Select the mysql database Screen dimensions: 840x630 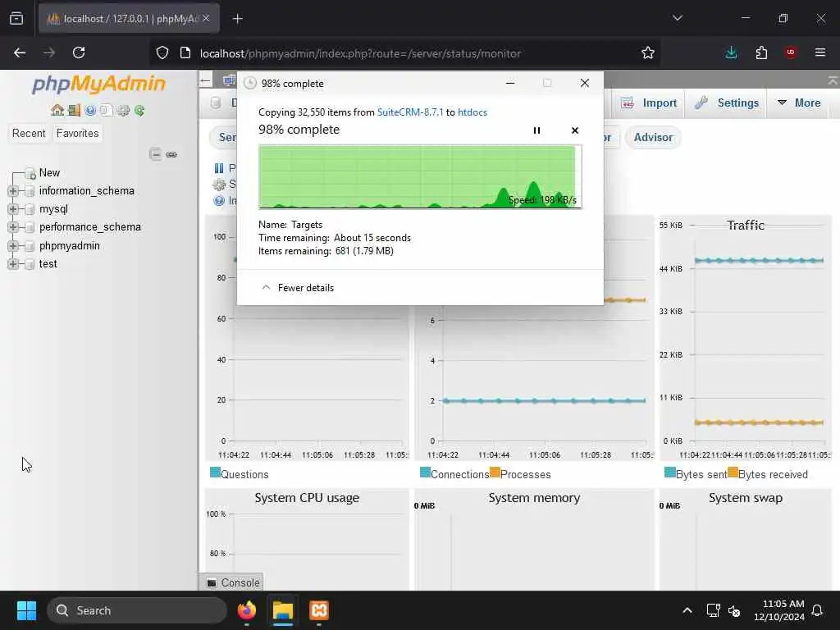[53, 209]
